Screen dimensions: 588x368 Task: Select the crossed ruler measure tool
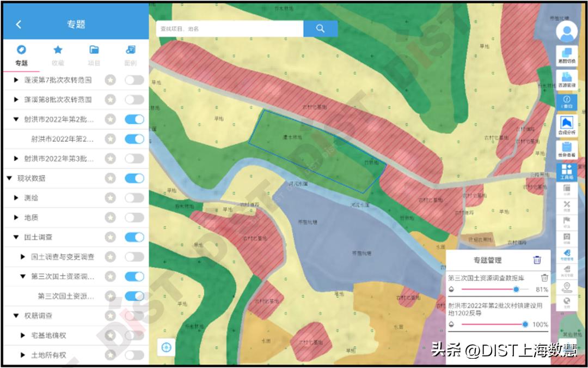(567, 206)
